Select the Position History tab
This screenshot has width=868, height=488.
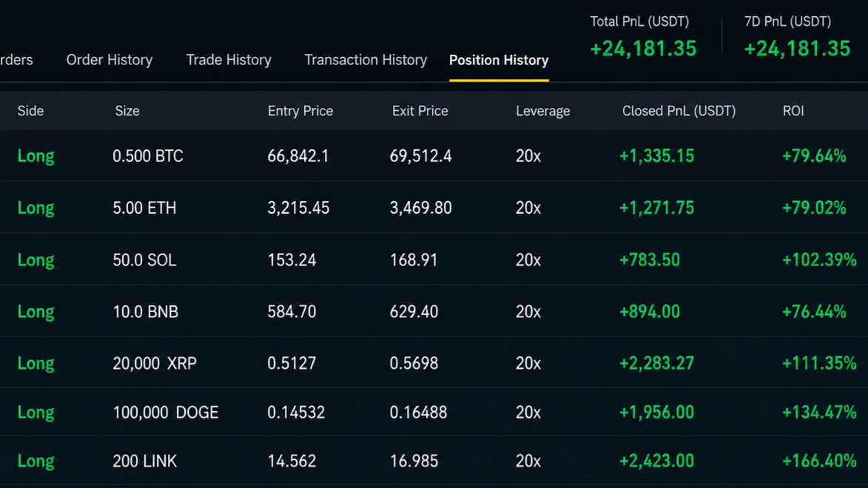499,60
